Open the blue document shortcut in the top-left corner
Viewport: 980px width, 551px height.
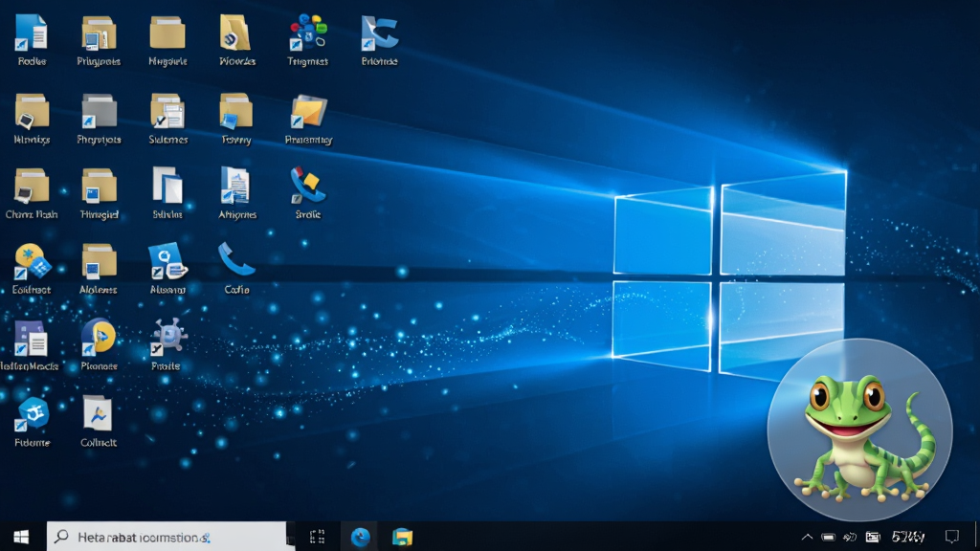[x=32, y=33]
